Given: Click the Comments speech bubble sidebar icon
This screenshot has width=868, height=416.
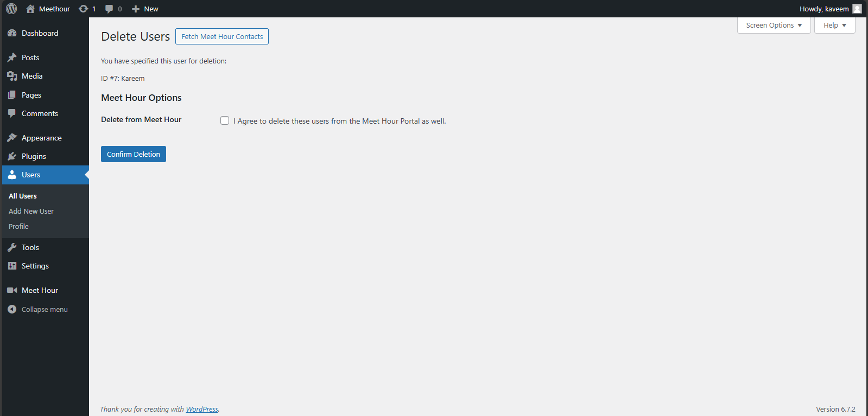Looking at the screenshot, I should coord(12,113).
